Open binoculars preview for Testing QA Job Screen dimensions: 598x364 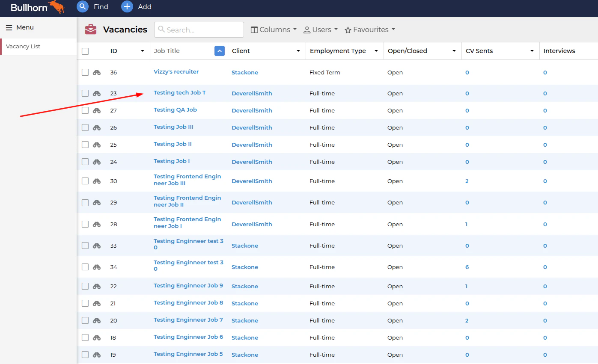point(96,110)
